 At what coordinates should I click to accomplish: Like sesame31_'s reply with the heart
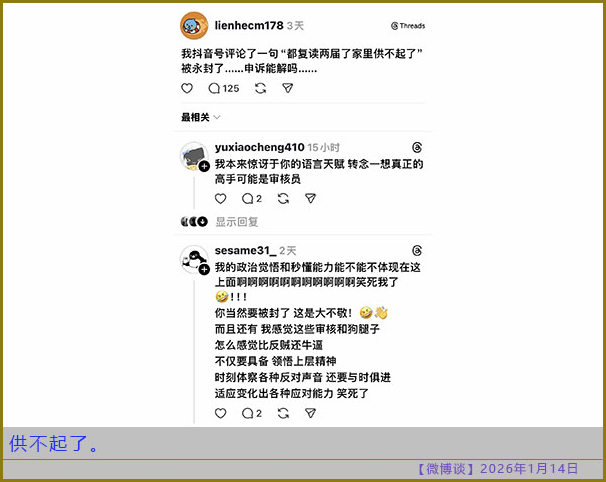[220, 413]
